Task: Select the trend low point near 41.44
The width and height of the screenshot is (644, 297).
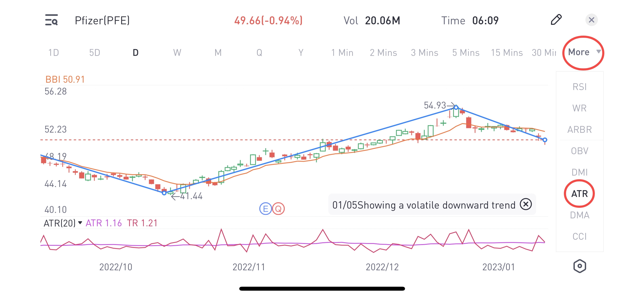Action: (x=164, y=193)
